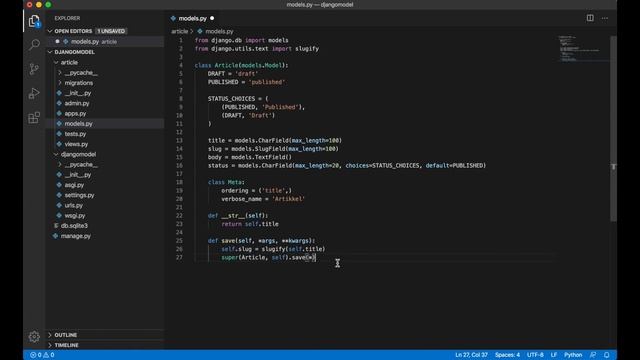This screenshot has height=360, width=640.
Task: Click the feedback icon in status bar
Action: coord(593,355)
